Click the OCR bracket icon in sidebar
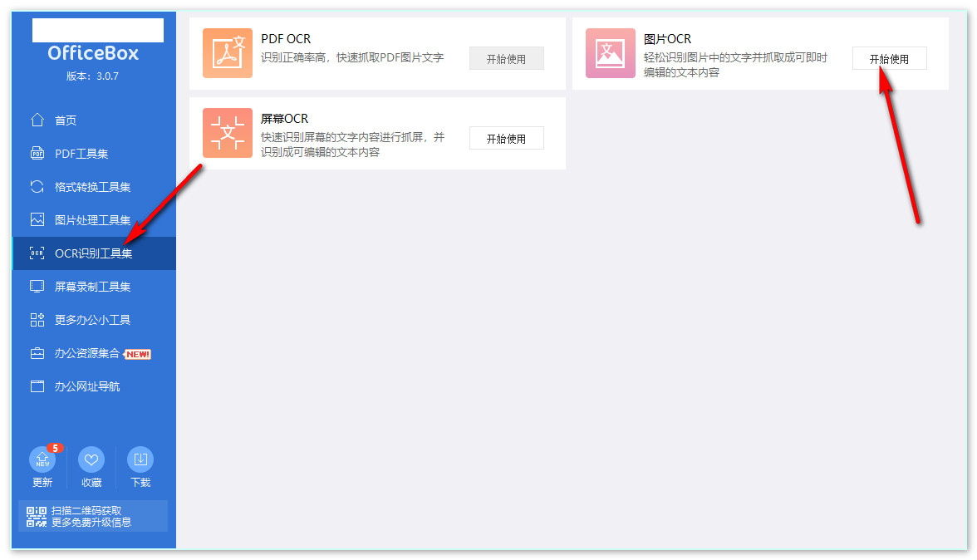The height and width of the screenshot is (560, 977). tap(37, 253)
